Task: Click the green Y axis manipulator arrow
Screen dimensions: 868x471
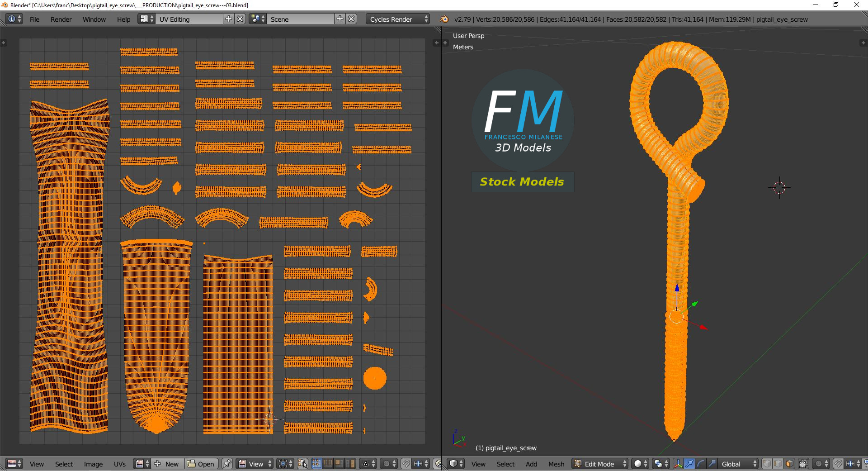Action: click(695, 304)
